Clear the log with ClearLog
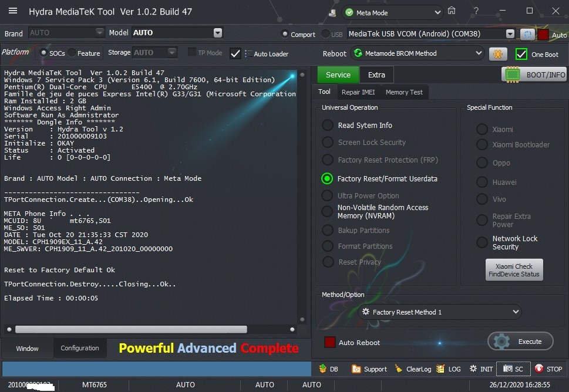This screenshot has height=392, width=569. 413,369
